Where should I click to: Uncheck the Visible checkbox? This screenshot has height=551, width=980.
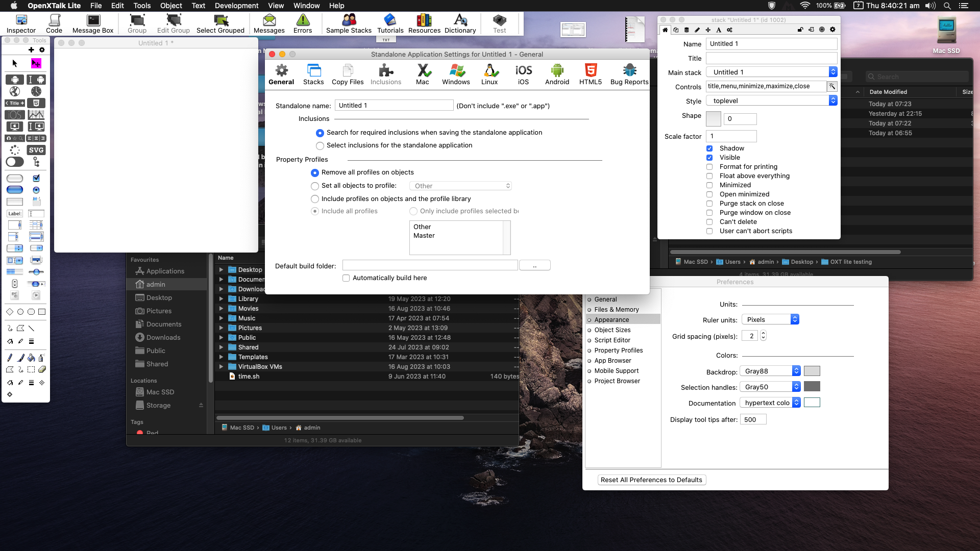point(709,158)
